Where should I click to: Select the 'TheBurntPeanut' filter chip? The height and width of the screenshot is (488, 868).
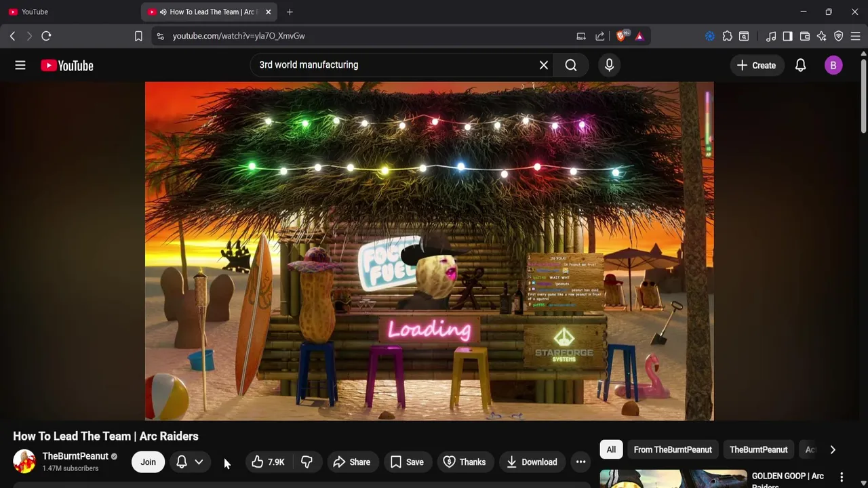(758, 449)
